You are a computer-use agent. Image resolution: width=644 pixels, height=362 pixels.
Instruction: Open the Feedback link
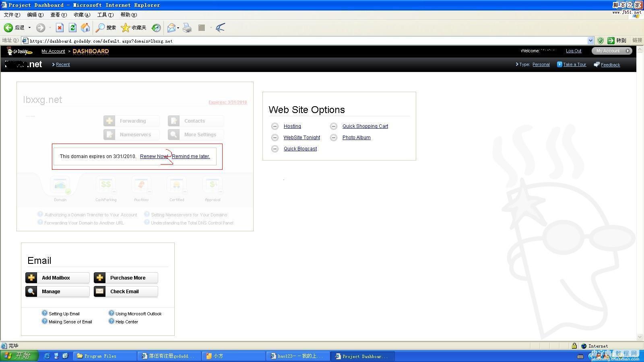tap(610, 65)
